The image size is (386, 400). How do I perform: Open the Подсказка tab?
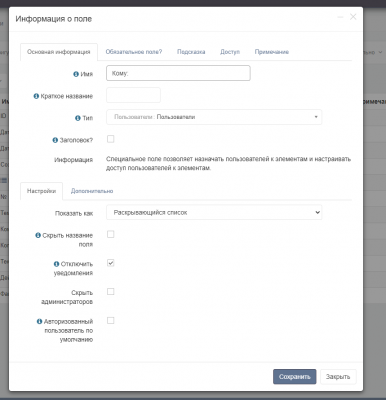(191, 52)
